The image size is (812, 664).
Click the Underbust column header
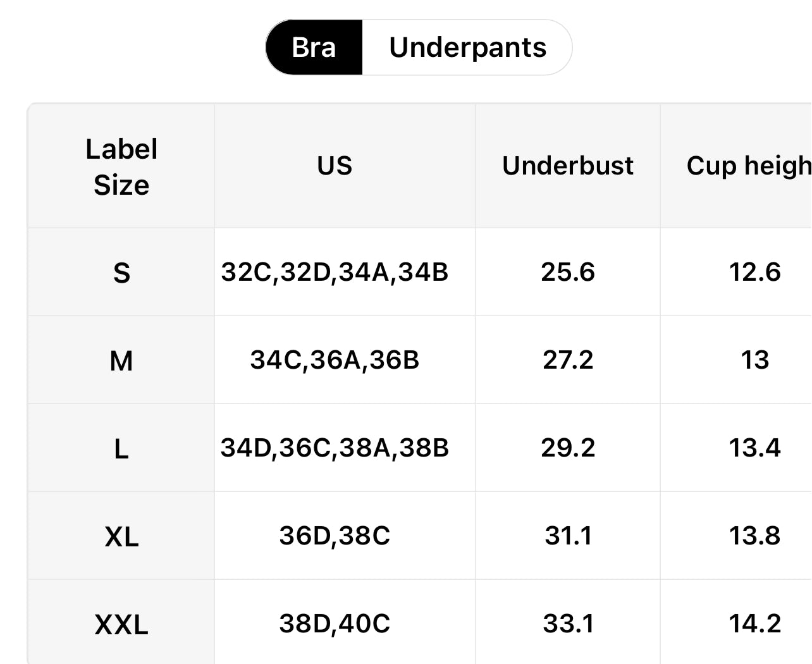tap(567, 166)
